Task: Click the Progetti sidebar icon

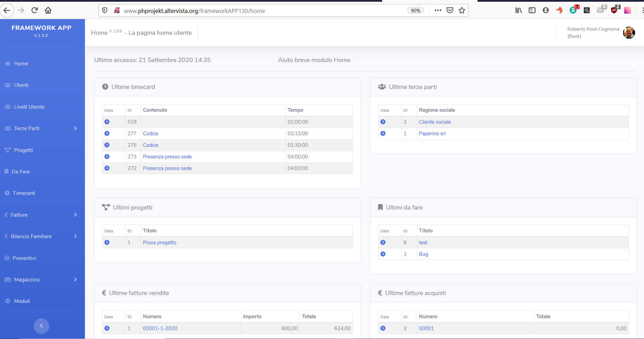Action: point(8,150)
